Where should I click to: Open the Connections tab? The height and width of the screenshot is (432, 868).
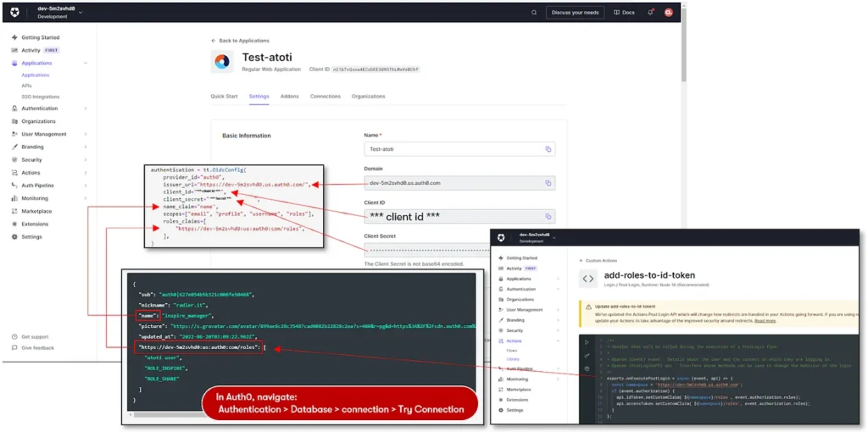(325, 97)
